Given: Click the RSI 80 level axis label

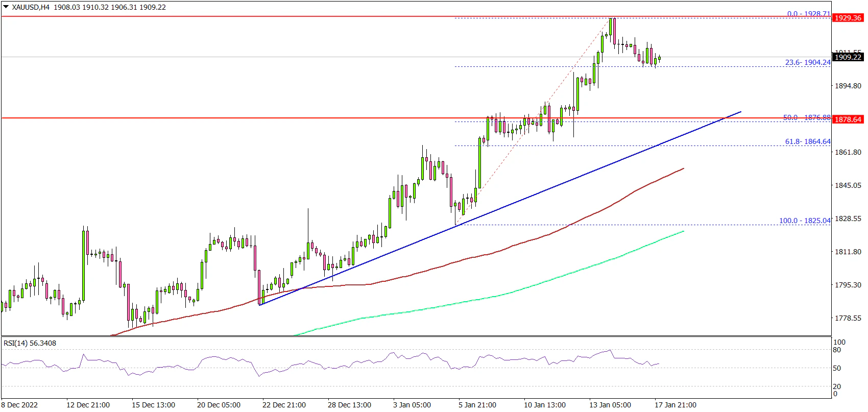Looking at the screenshot, I should coord(837,350).
